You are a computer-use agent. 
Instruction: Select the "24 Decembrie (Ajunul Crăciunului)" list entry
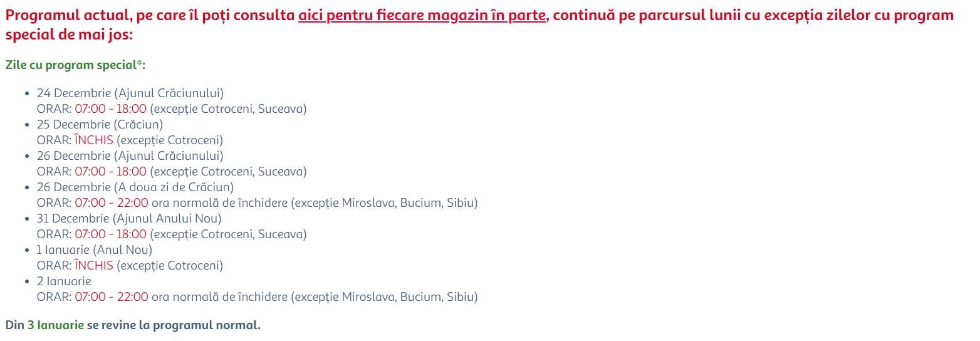[130, 93]
